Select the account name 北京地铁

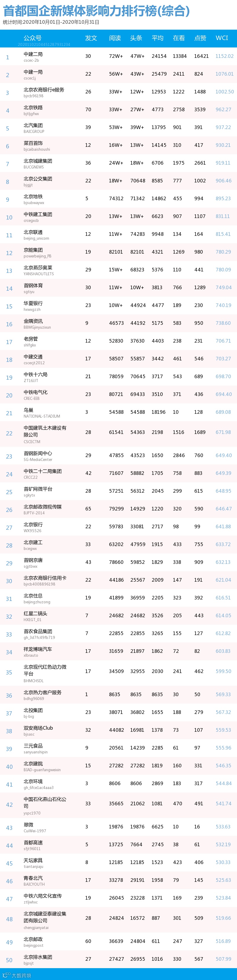(33, 196)
